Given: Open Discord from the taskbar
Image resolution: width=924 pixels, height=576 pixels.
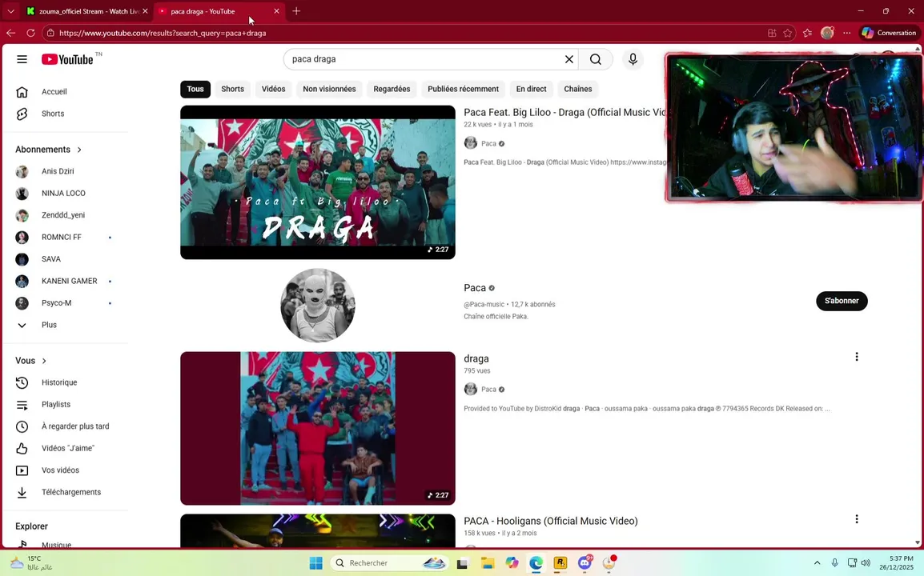Looking at the screenshot, I should coord(585,563).
